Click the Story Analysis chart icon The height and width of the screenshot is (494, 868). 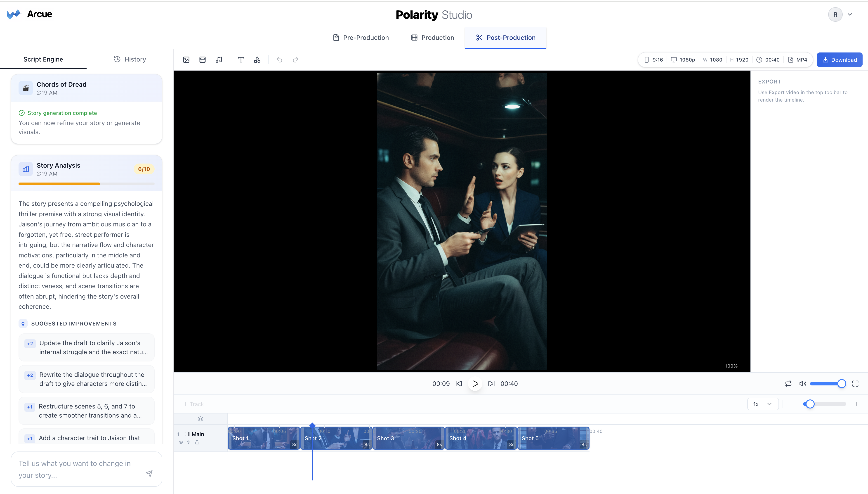click(26, 169)
